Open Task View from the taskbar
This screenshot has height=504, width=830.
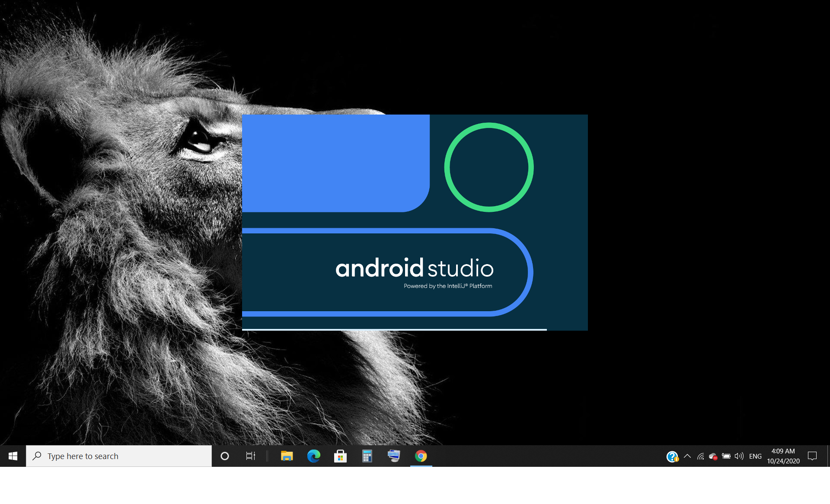point(251,456)
